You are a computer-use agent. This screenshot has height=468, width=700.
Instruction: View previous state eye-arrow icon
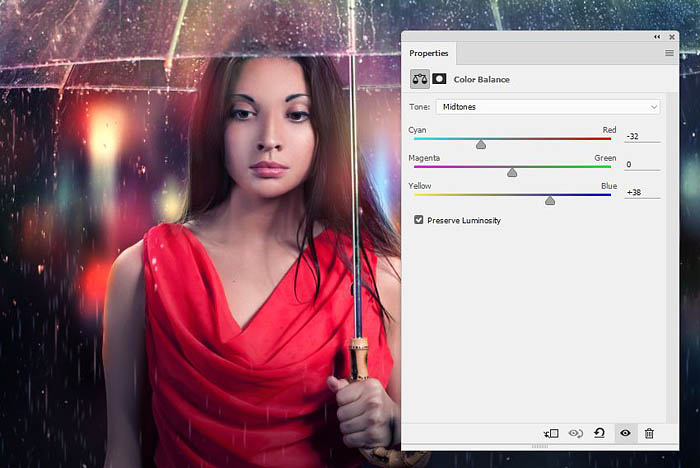(575, 433)
